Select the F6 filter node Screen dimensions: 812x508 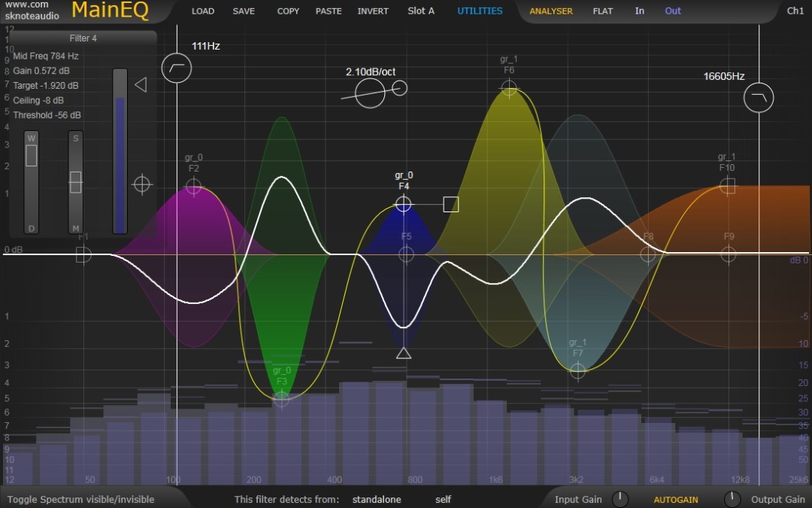pos(509,89)
